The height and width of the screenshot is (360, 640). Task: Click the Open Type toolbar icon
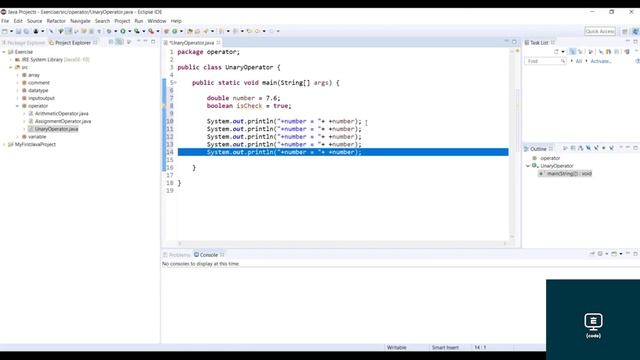coord(189,31)
